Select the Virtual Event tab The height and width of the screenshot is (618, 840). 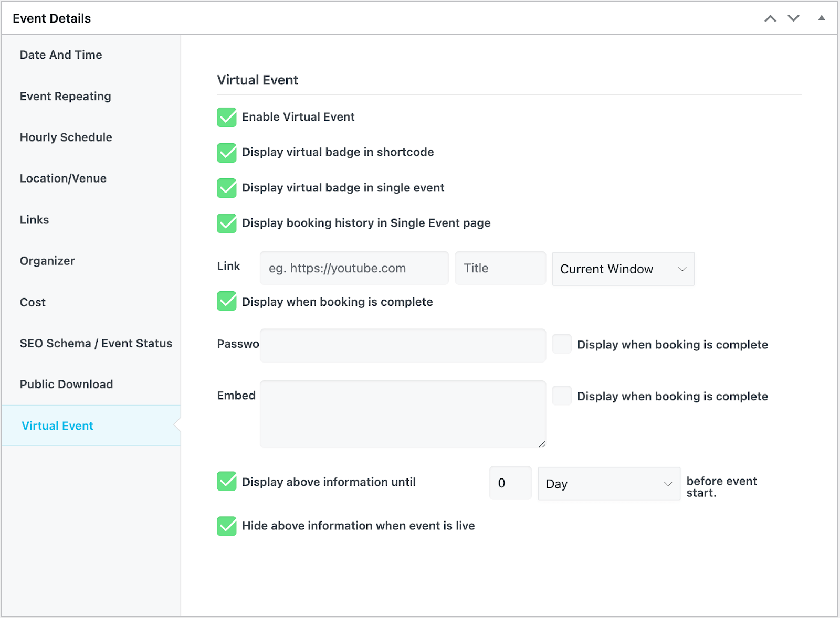click(x=91, y=425)
